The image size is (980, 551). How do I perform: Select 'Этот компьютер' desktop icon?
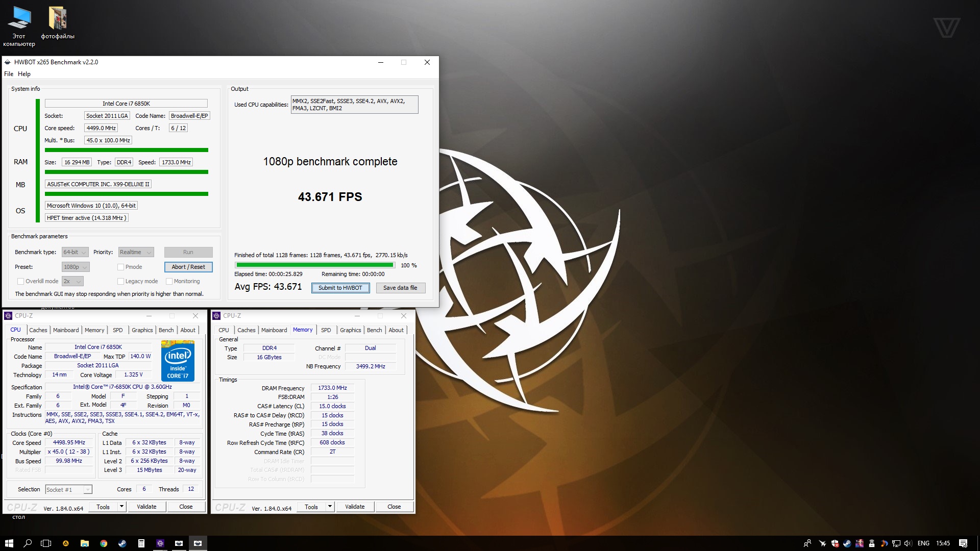[x=19, y=27]
